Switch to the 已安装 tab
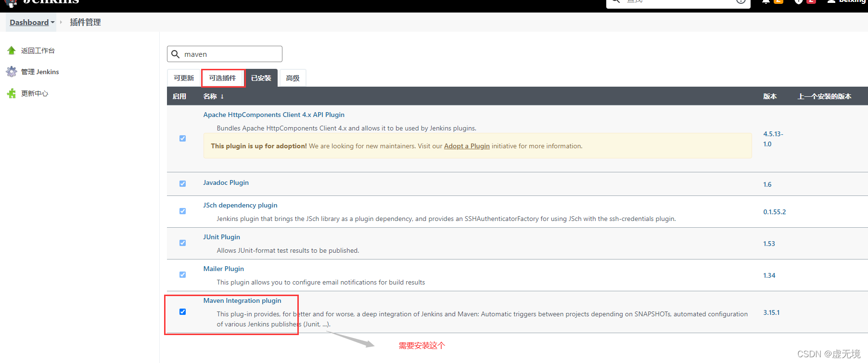This screenshot has width=868, height=363. 261,78
